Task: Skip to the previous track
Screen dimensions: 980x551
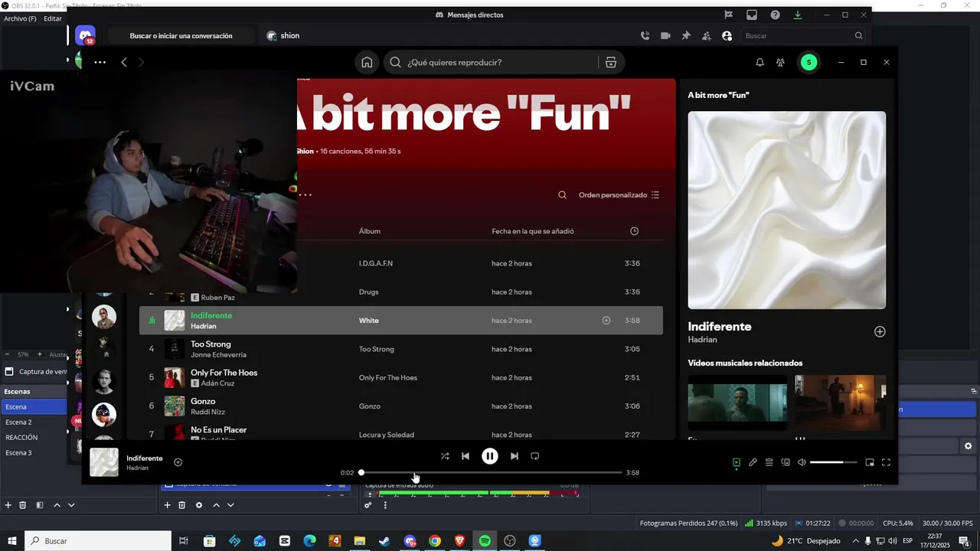Action: pyautogui.click(x=465, y=456)
